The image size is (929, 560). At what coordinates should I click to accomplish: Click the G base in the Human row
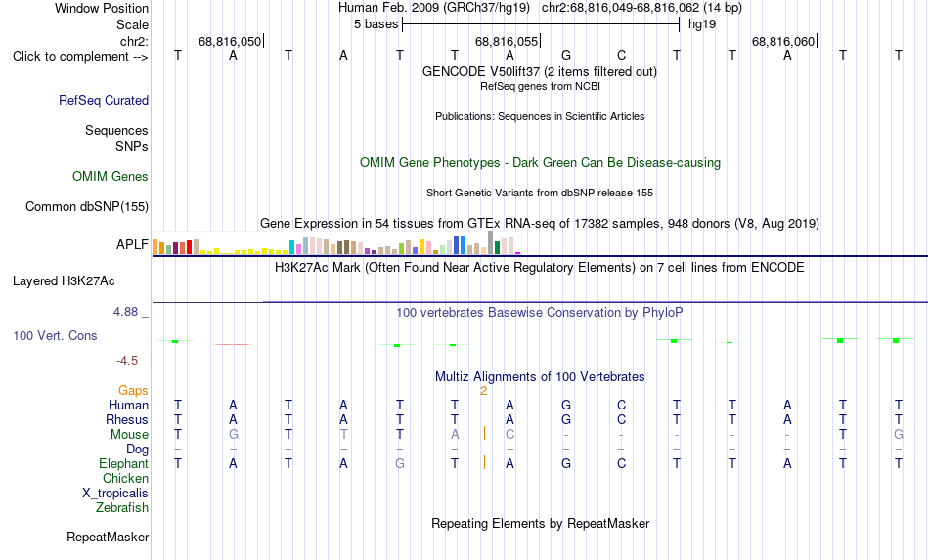pos(566,405)
